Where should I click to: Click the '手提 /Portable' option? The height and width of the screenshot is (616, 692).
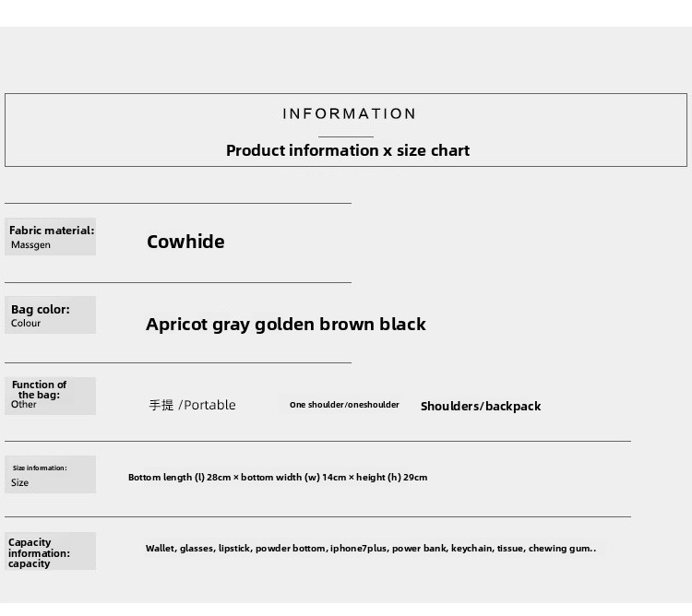[193, 405]
